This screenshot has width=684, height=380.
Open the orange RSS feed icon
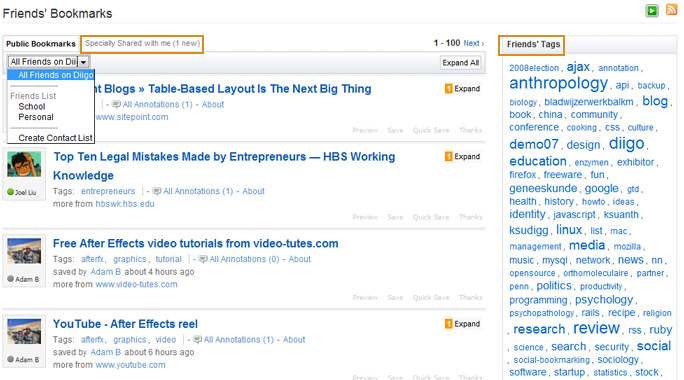(x=671, y=10)
